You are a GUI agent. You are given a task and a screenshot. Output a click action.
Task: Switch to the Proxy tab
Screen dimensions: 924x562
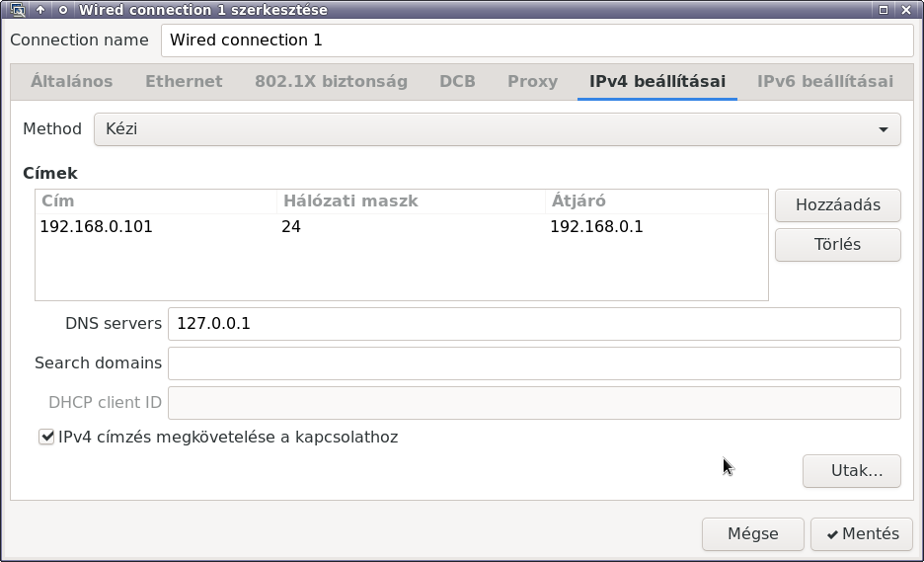tap(533, 81)
